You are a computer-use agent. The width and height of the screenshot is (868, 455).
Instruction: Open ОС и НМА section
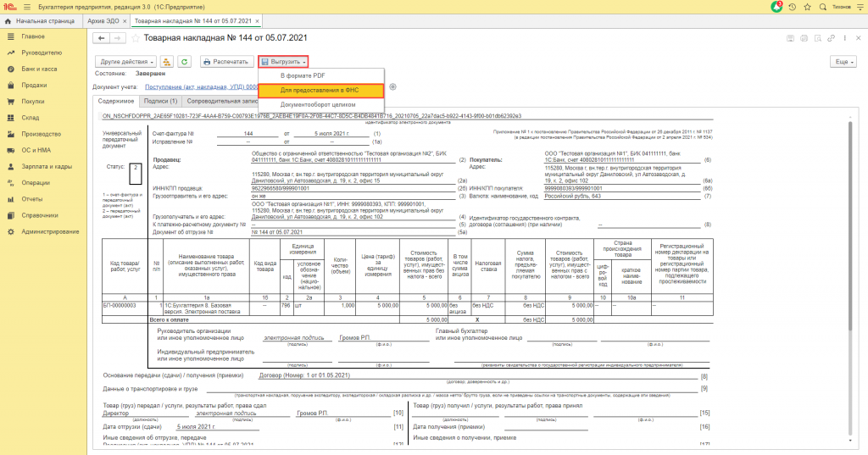[x=36, y=150]
